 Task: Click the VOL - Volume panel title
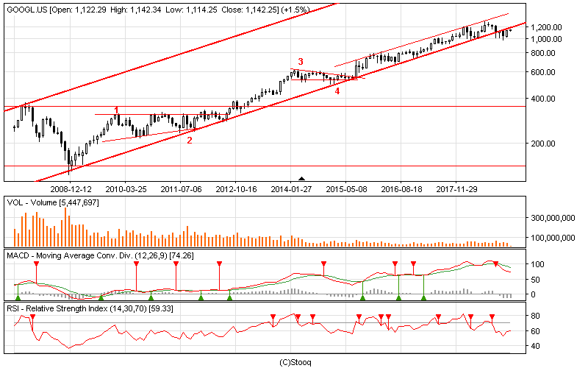point(53,203)
